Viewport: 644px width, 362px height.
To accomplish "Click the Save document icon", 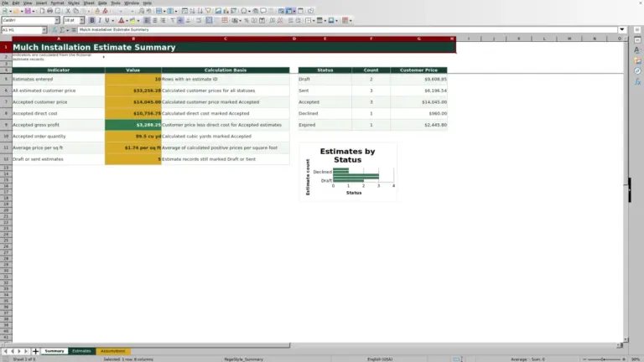I will pos(28,11).
